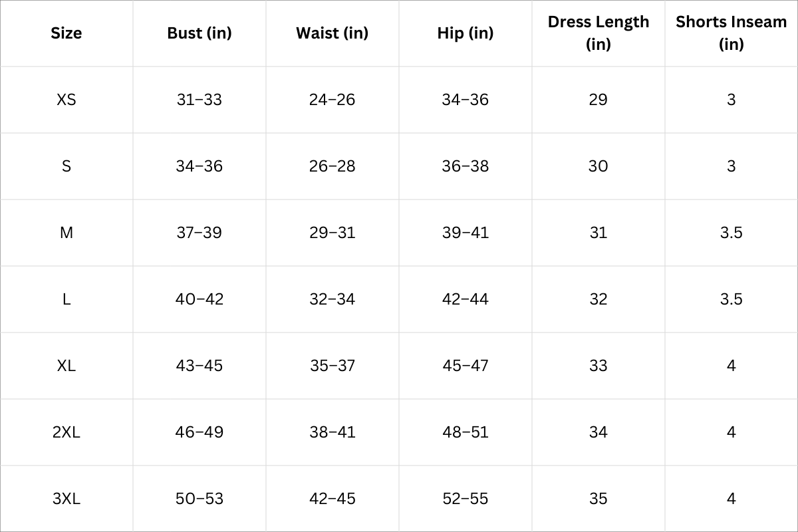Select the Hip (in) header cell

pos(465,33)
